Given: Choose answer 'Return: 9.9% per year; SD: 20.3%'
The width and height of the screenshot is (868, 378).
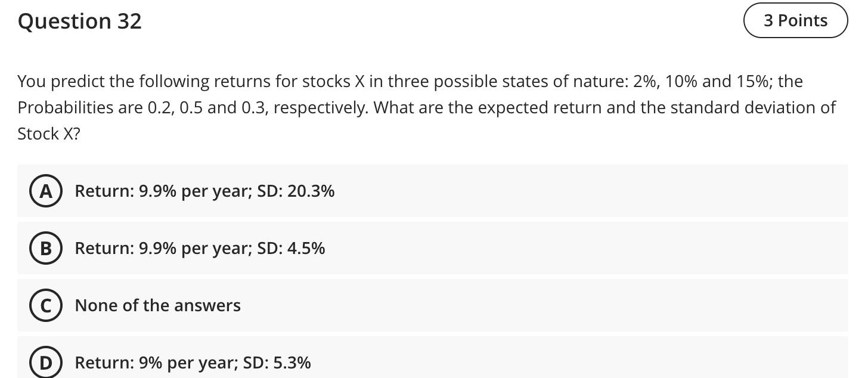Looking at the screenshot, I should point(204,191).
